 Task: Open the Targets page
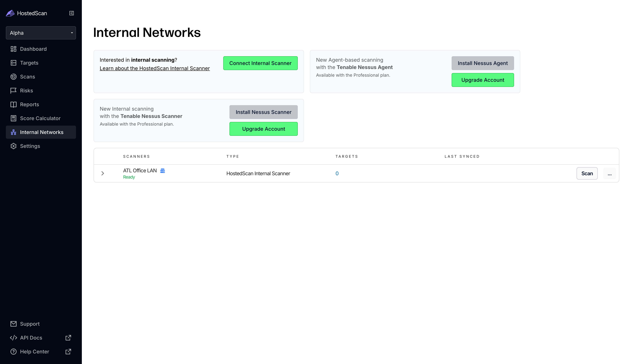pyautogui.click(x=41, y=63)
